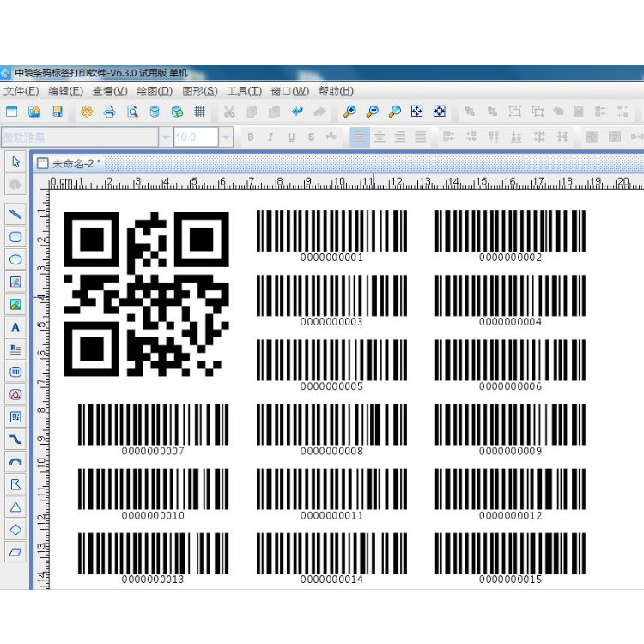Select the parallelogram shape tool
This screenshot has height=644, width=644.
15,552
